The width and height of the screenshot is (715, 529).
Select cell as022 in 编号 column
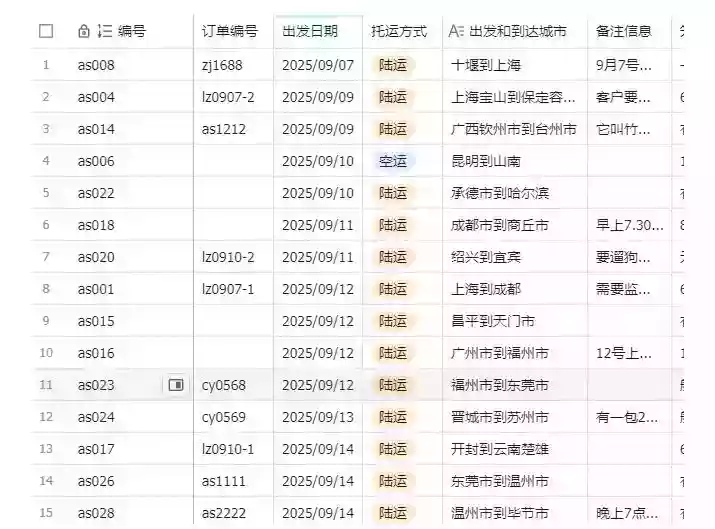pyautogui.click(x=96, y=193)
